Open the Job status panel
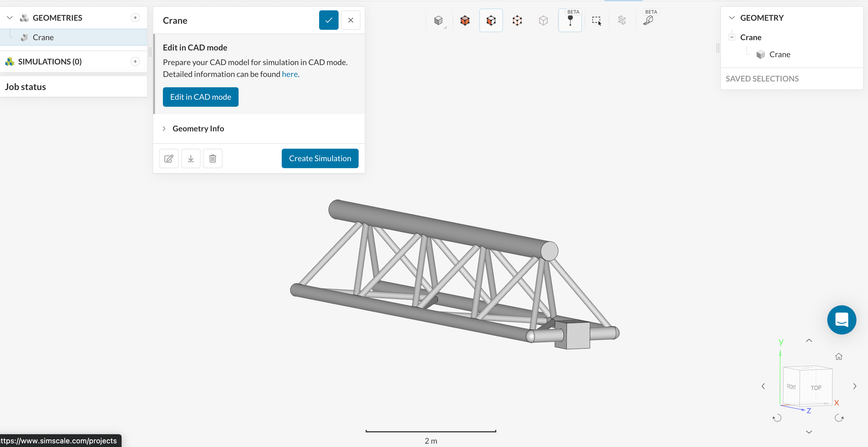 (26, 87)
